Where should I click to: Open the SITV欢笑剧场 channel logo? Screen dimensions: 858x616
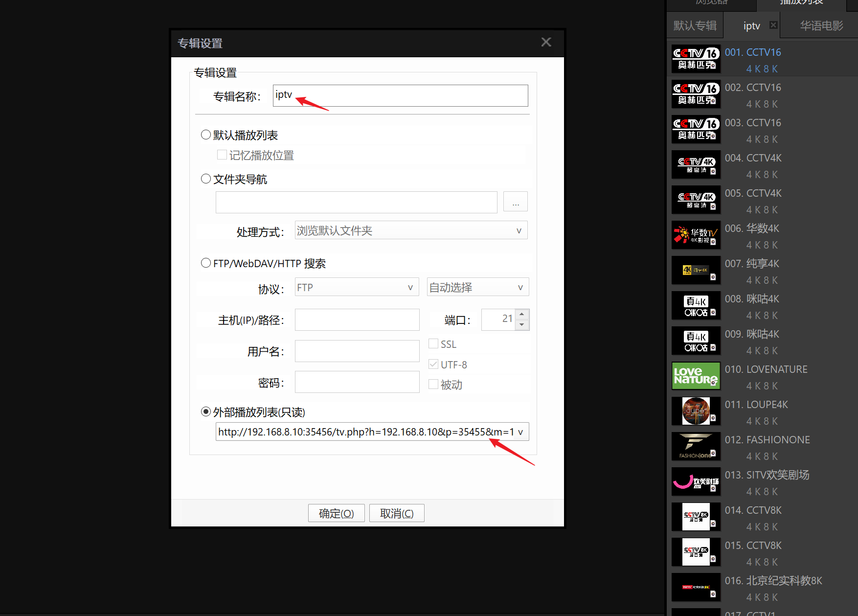pos(696,482)
